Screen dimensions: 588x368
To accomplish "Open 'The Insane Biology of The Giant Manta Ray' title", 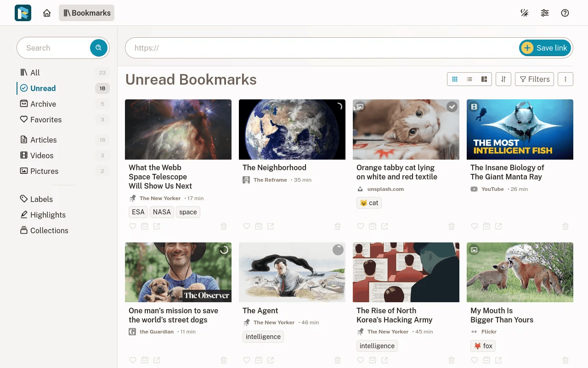I will pyautogui.click(x=507, y=172).
